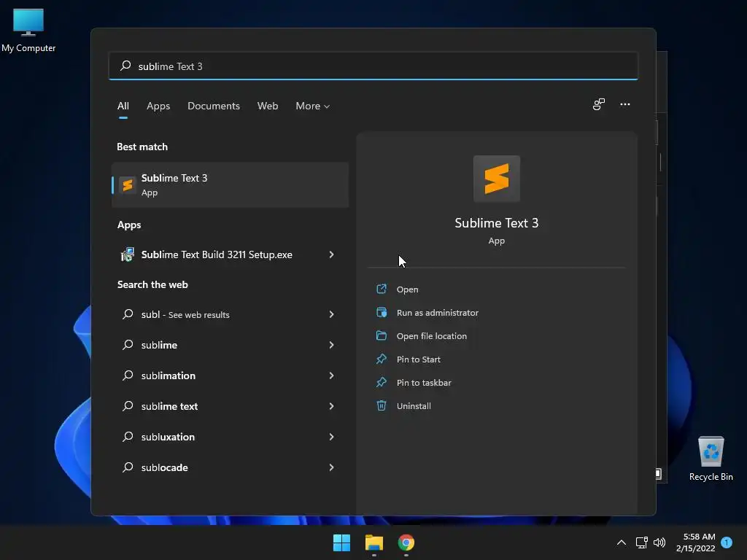
Task: Choose Run as administrator
Action: (438, 313)
